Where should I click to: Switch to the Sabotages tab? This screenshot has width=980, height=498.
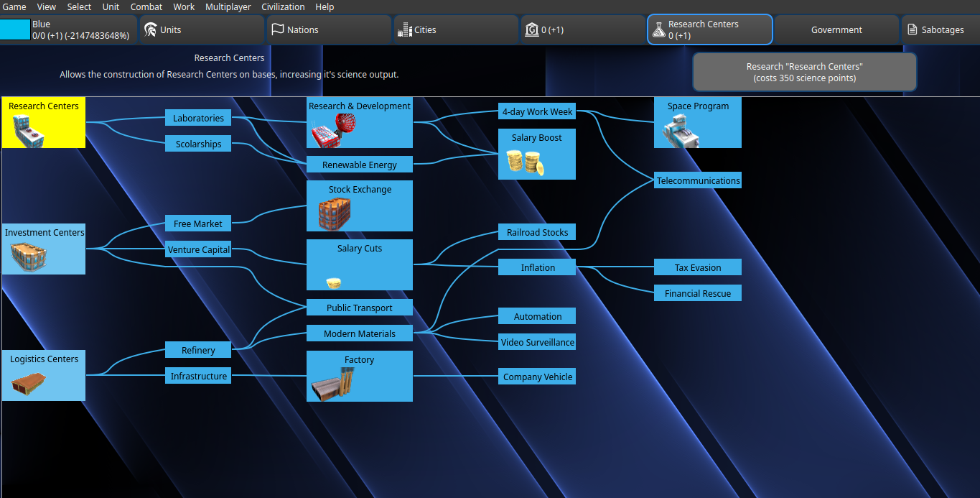[x=941, y=30]
